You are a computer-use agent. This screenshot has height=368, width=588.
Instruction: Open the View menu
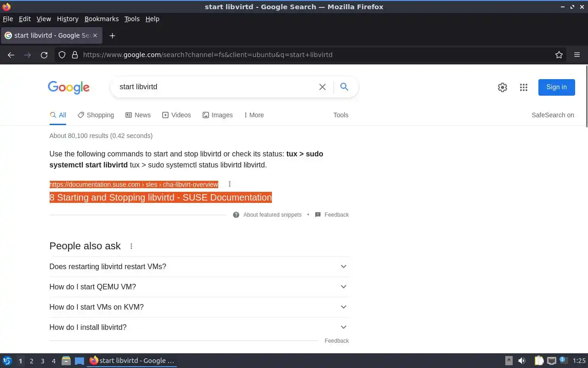point(44,19)
